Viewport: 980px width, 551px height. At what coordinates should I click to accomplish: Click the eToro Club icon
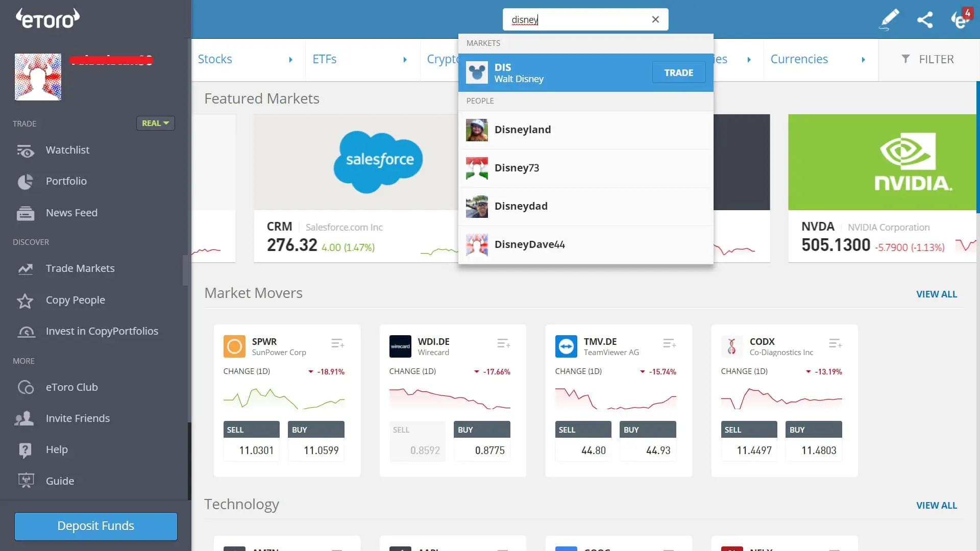tap(26, 388)
